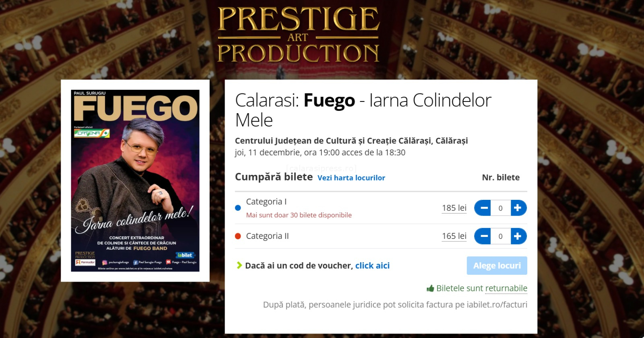644x338 pixels.
Task: Decrease Categoria II ticket count with minus
Action: coord(483,236)
